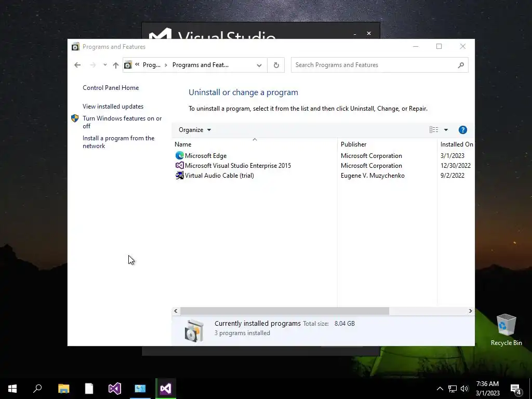The image size is (532, 399).
Task: Open the clock and date flyout
Action: point(487,389)
